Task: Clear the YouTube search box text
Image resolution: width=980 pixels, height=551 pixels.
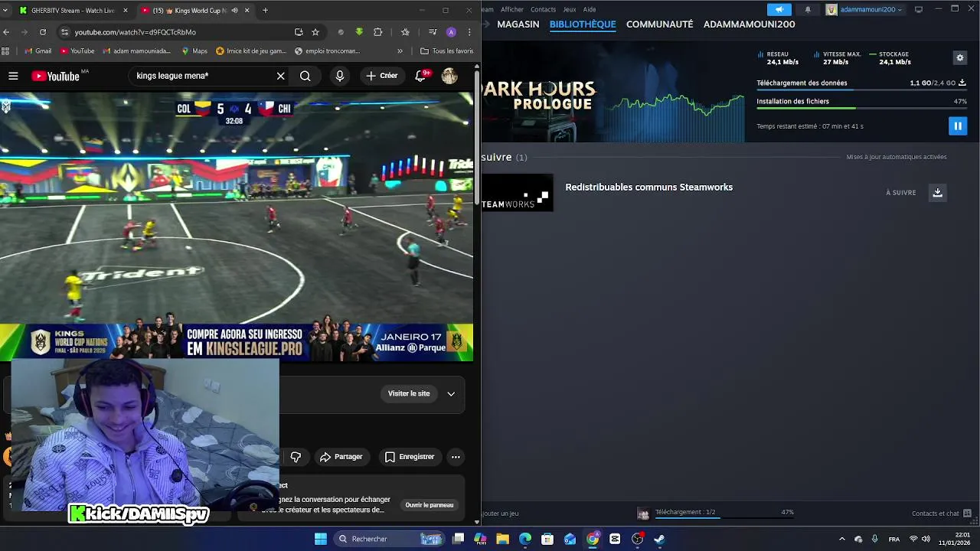Action: pos(281,76)
